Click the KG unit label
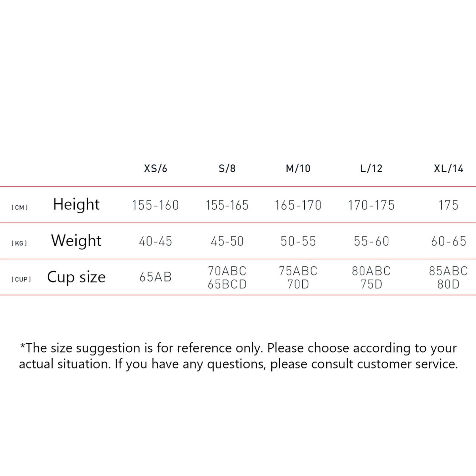 click(19, 243)
